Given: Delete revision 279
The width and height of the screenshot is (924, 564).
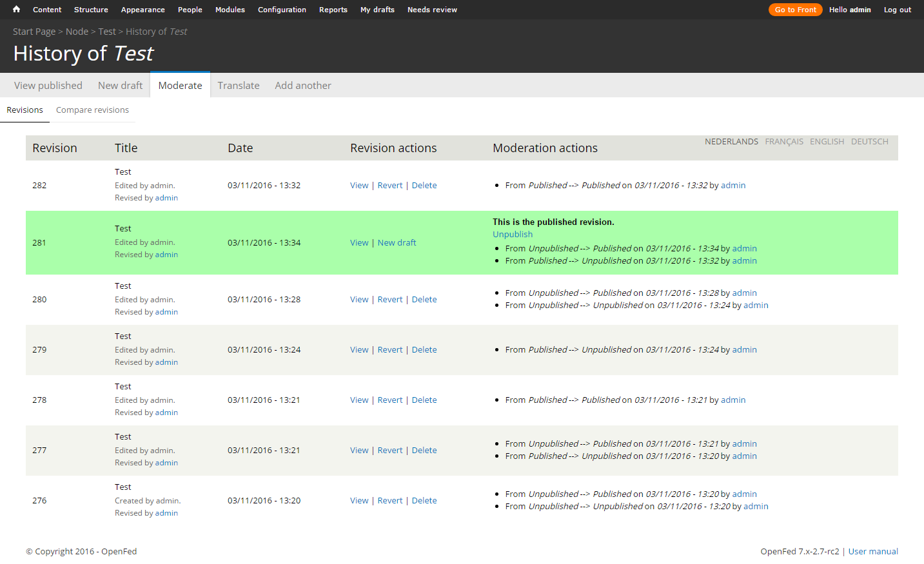Looking at the screenshot, I should [x=424, y=350].
